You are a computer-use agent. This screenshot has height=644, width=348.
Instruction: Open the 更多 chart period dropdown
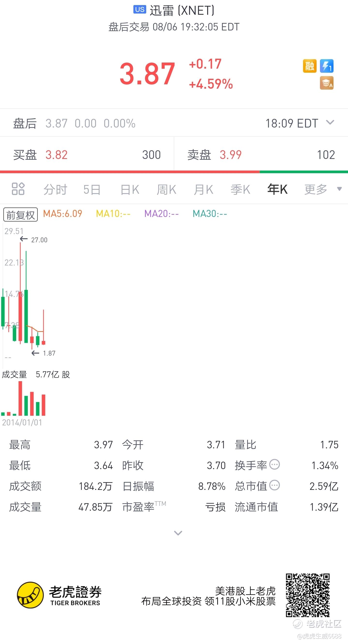(x=323, y=189)
